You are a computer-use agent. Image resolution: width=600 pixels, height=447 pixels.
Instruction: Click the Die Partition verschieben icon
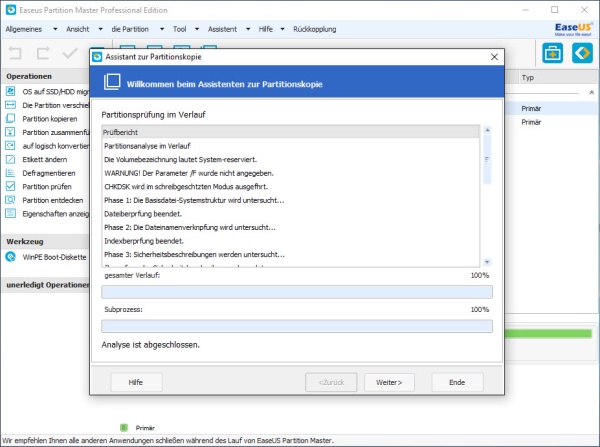tap(10, 105)
